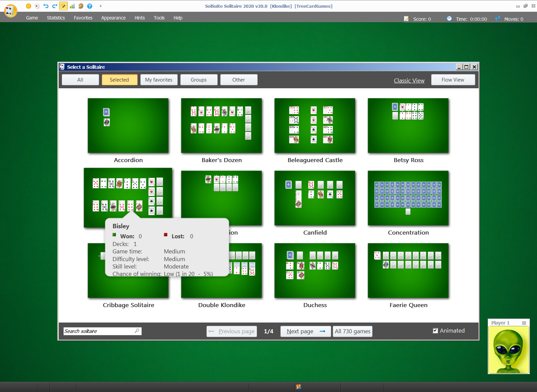
Task: Click the Moves footprints icon
Action: coord(498,19)
